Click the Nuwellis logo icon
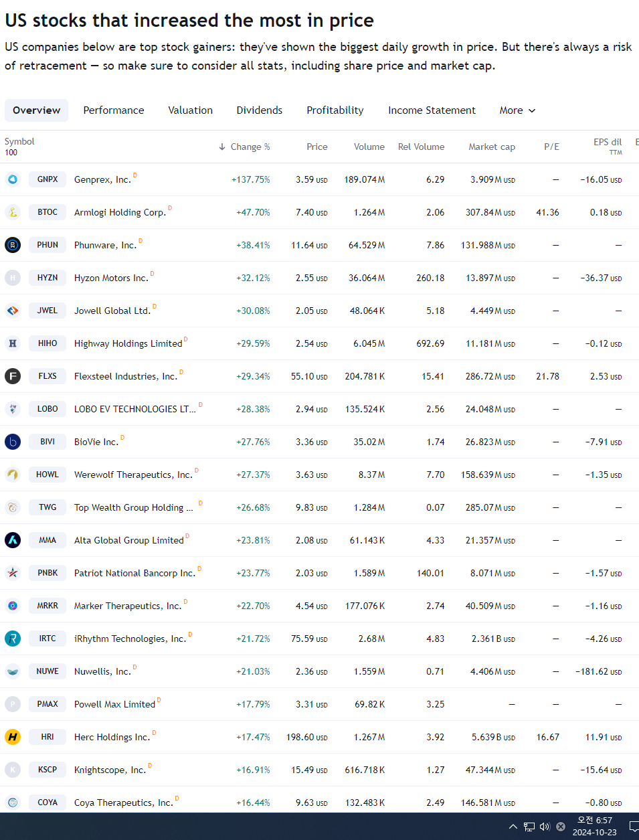The width and height of the screenshot is (639, 840). 13,671
